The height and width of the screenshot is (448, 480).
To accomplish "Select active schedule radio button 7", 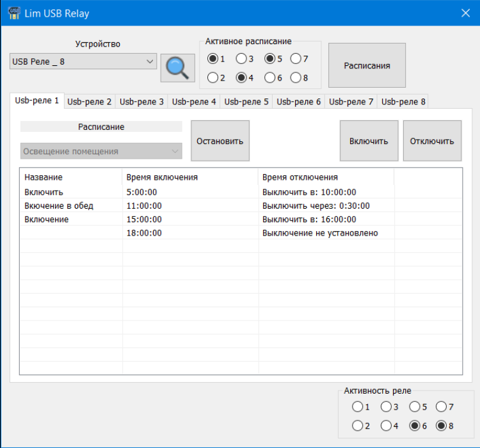I will pos(296,59).
